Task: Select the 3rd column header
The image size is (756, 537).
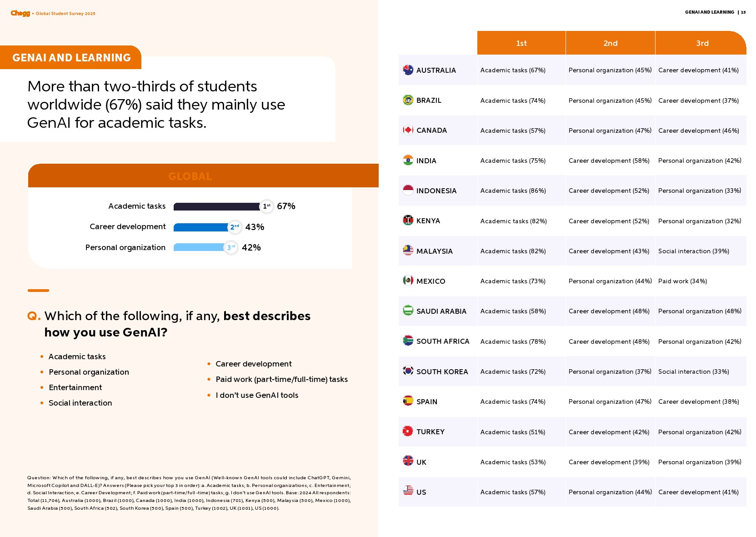Action: [x=702, y=43]
